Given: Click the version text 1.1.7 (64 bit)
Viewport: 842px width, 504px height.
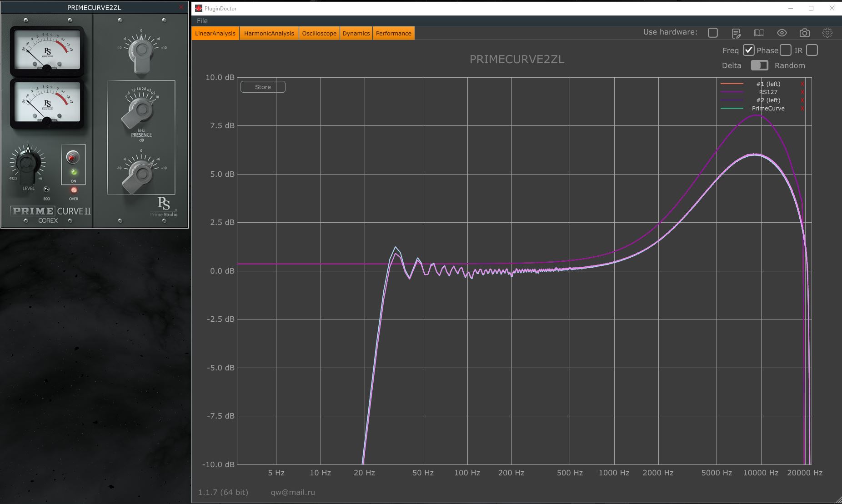Looking at the screenshot, I should tap(223, 492).
